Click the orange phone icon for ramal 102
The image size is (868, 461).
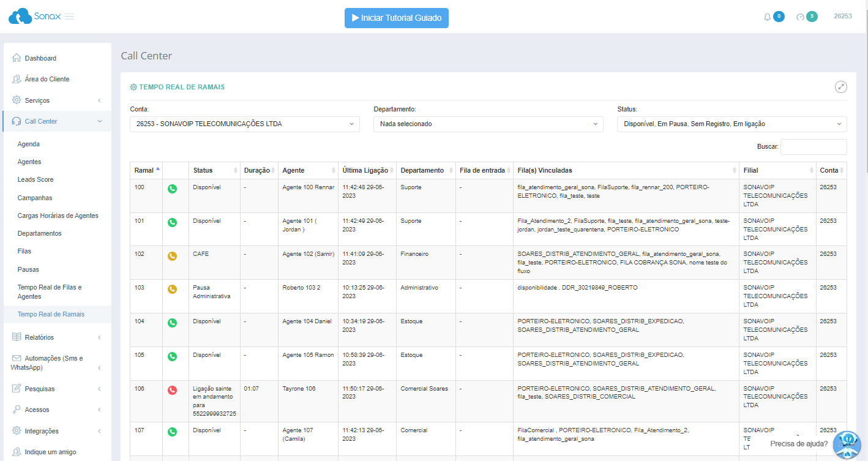[172, 255]
